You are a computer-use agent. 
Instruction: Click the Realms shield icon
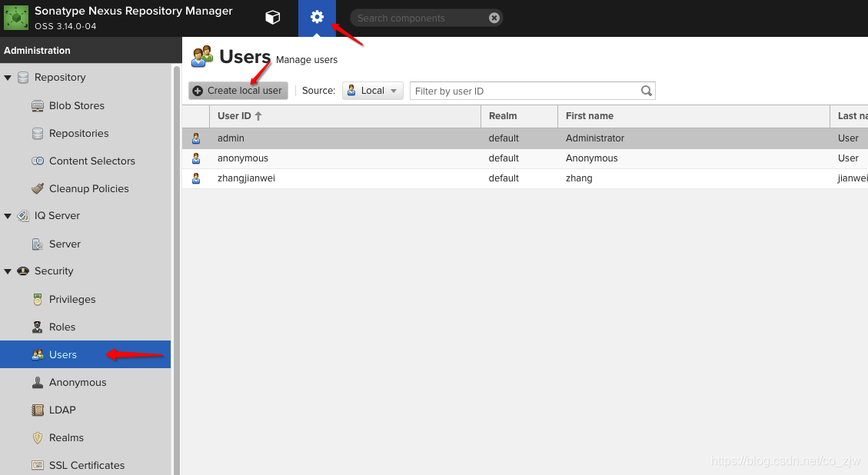(38, 438)
